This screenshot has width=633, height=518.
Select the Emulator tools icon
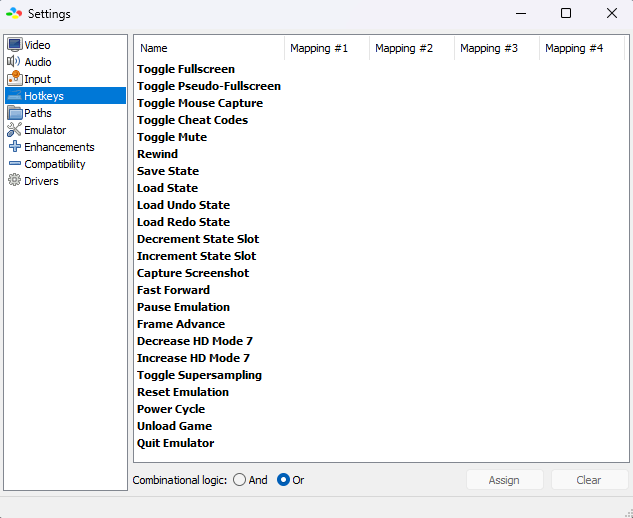[14, 130]
